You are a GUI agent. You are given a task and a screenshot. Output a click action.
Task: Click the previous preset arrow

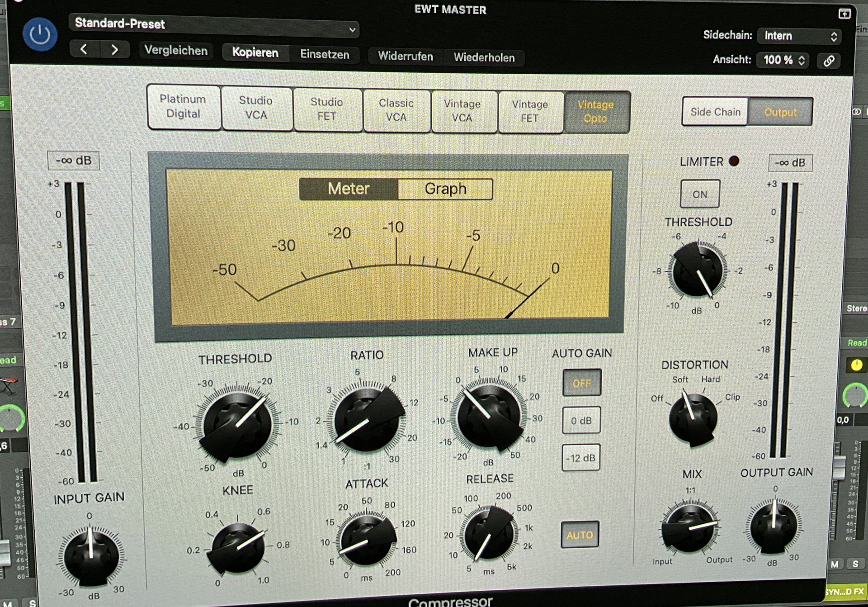coord(84,49)
